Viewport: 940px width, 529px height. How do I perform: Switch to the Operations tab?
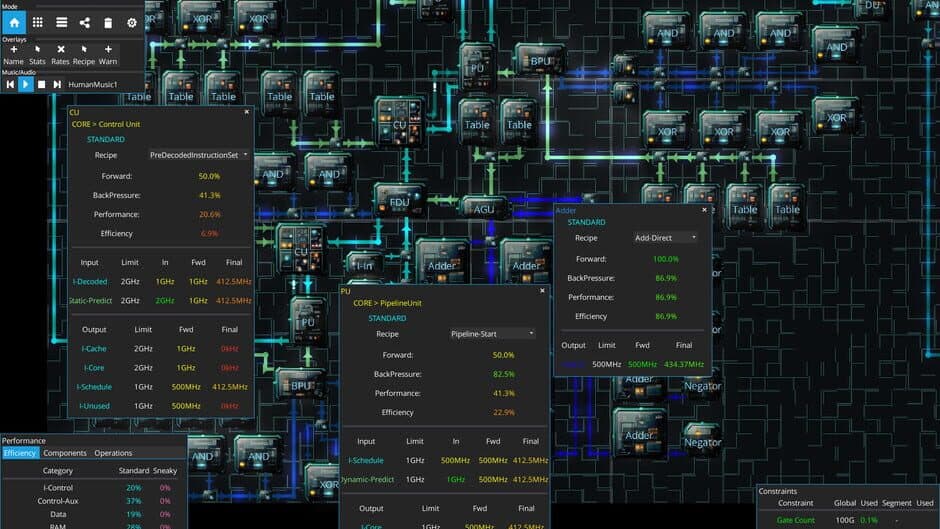pyautogui.click(x=113, y=453)
